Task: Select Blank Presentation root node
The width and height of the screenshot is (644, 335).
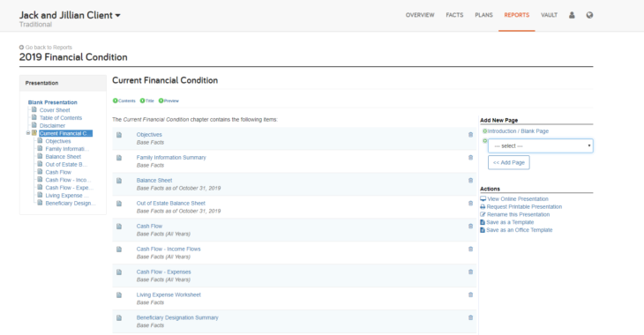Action: coord(53,102)
